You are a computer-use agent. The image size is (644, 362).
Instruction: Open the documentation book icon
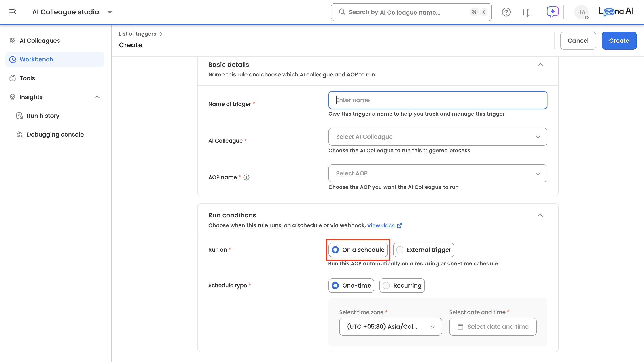(x=527, y=12)
